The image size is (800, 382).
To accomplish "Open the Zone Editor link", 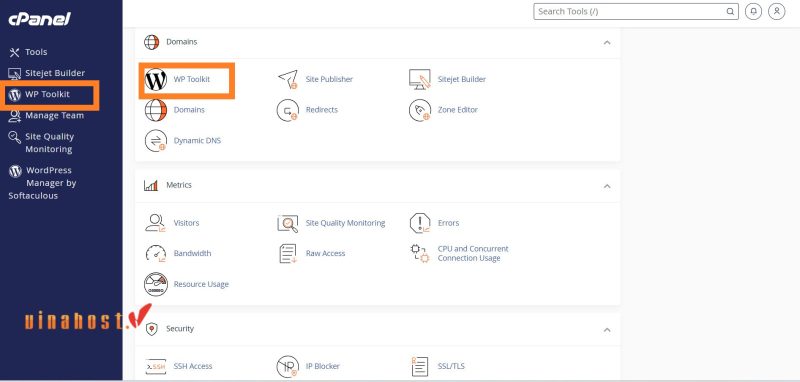I will (458, 110).
